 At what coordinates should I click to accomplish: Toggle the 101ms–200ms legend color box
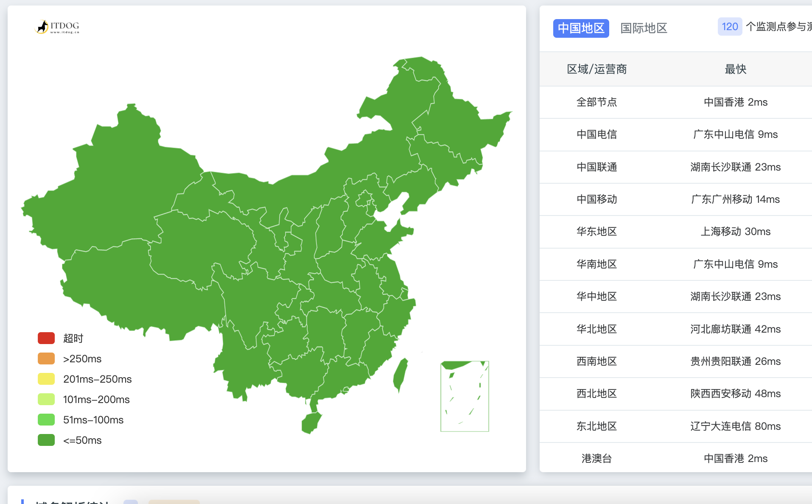point(46,399)
